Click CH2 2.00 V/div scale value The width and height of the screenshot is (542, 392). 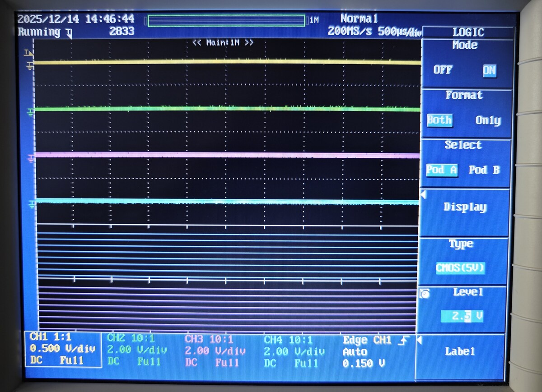click(137, 350)
